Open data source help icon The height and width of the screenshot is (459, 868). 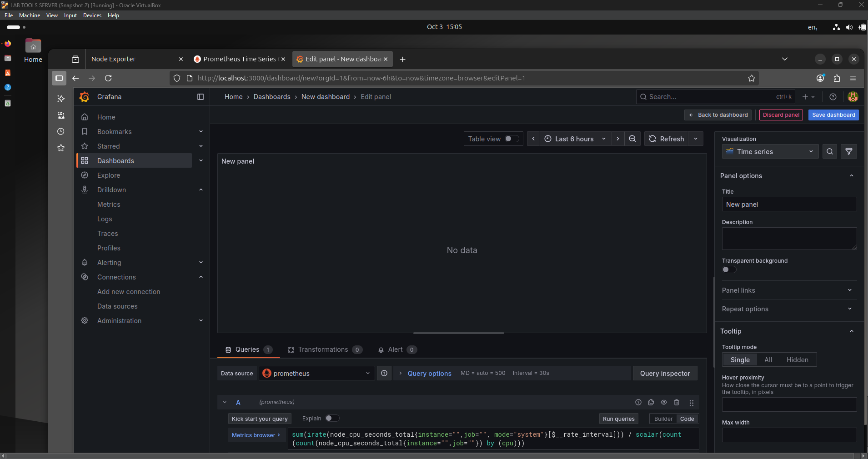384,373
